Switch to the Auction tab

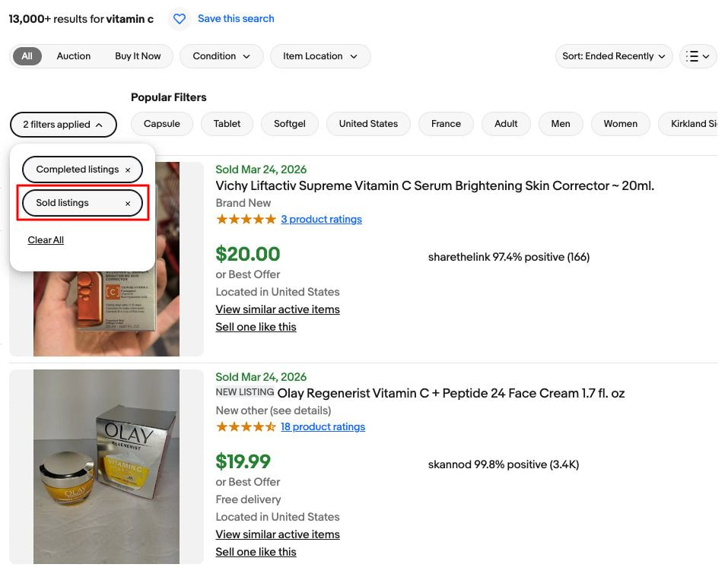[x=73, y=56]
